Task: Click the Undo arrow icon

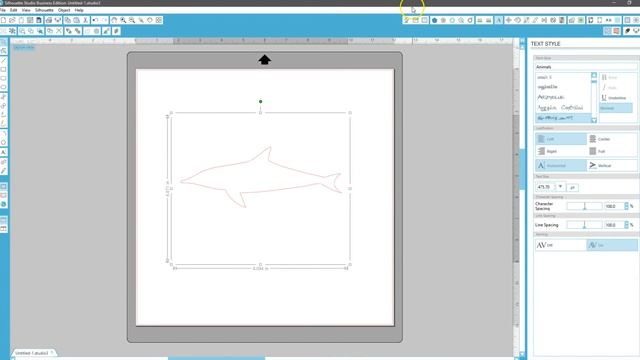Action: 95,20
